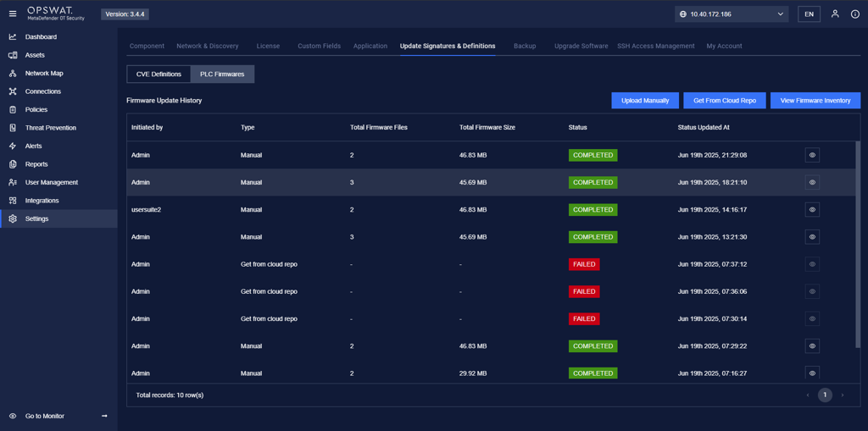
Task: Expand Go to Monitor arrow
Action: 104,416
